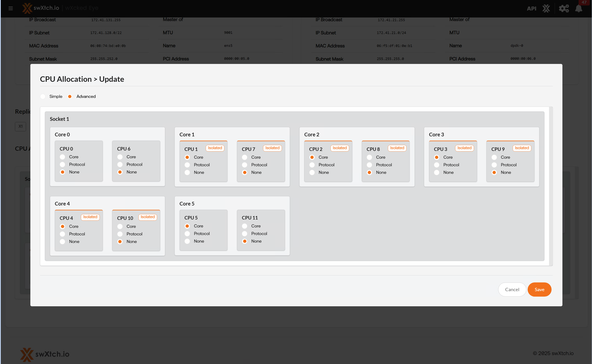Click the swXtch.io logo in header

point(40,8)
